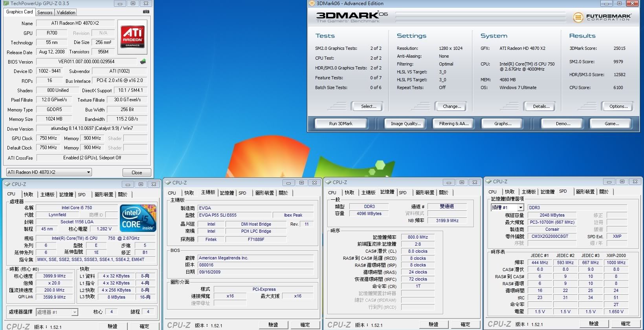The height and width of the screenshot is (330, 644).
Task: Click the Intel Core i5 inside logo
Action: [138, 218]
